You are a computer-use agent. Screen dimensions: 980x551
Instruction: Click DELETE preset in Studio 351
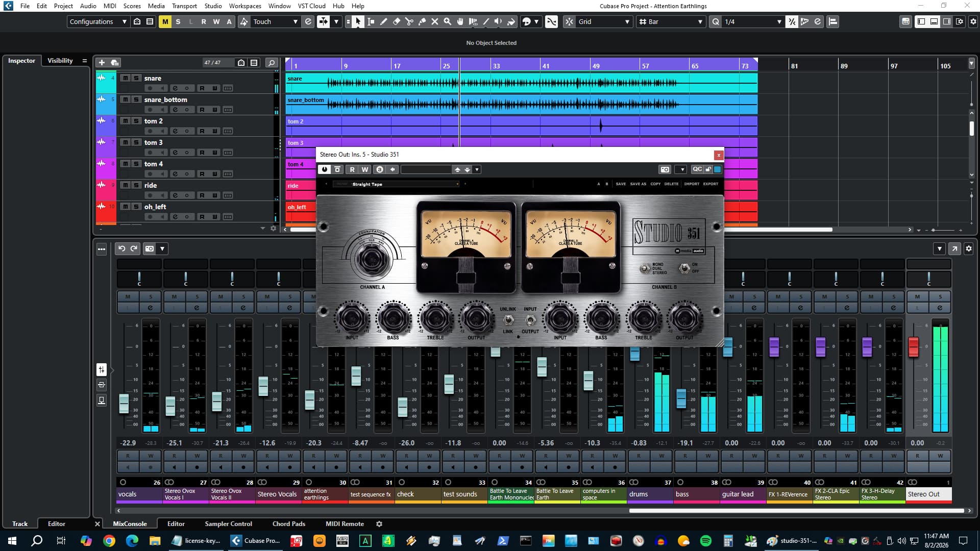pyautogui.click(x=671, y=184)
